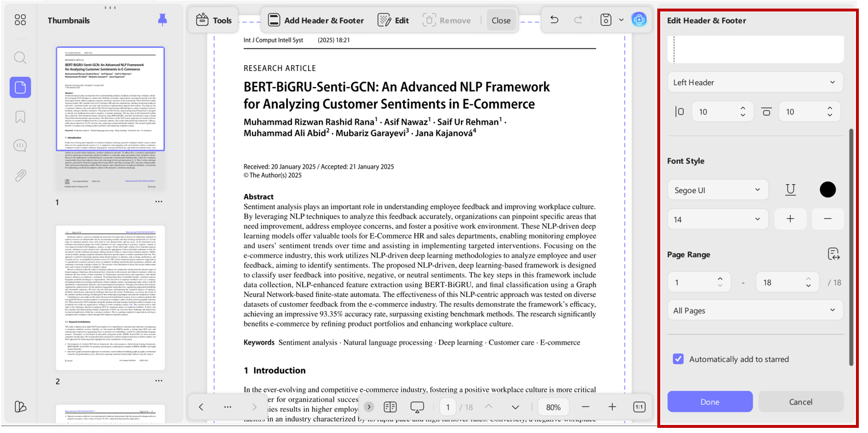Image resolution: width=868 pixels, height=433 pixels.
Task: Click the page range options icon
Action: coord(834,255)
